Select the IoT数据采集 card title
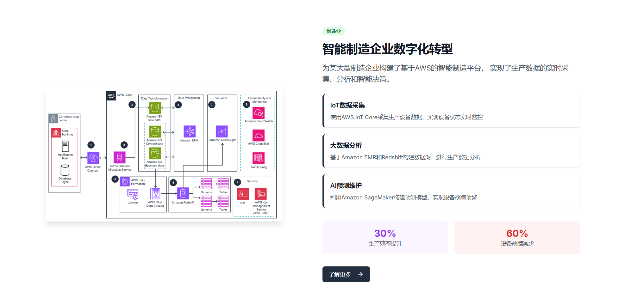This screenshot has width=644, height=298. click(347, 105)
